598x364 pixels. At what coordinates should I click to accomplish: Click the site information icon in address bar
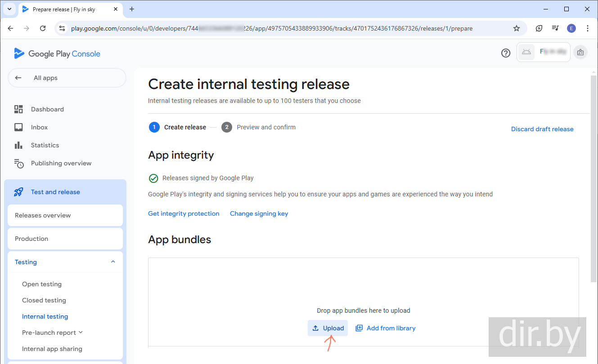click(63, 28)
